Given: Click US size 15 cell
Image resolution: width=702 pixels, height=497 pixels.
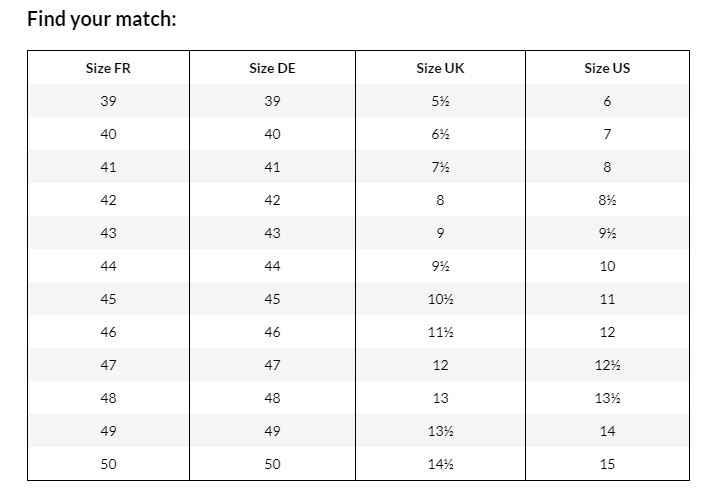Looking at the screenshot, I should (x=607, y=464).
